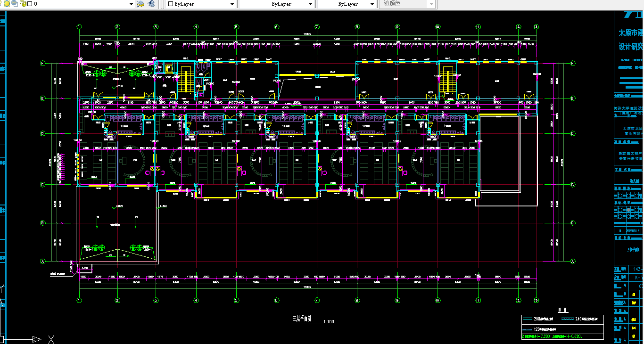Select axis bubble B on the right side
Screen dimensions: 644x344
pyautogui.click(x=573, y=223)
